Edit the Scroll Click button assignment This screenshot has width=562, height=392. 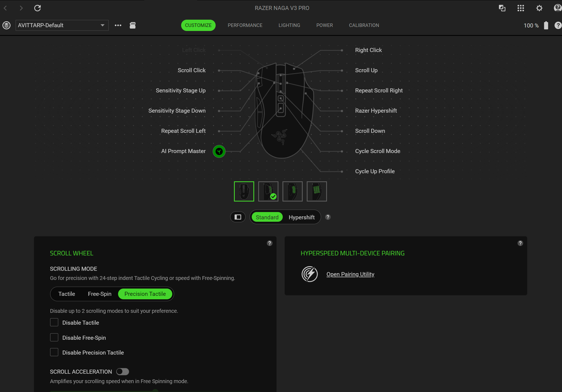192,70
